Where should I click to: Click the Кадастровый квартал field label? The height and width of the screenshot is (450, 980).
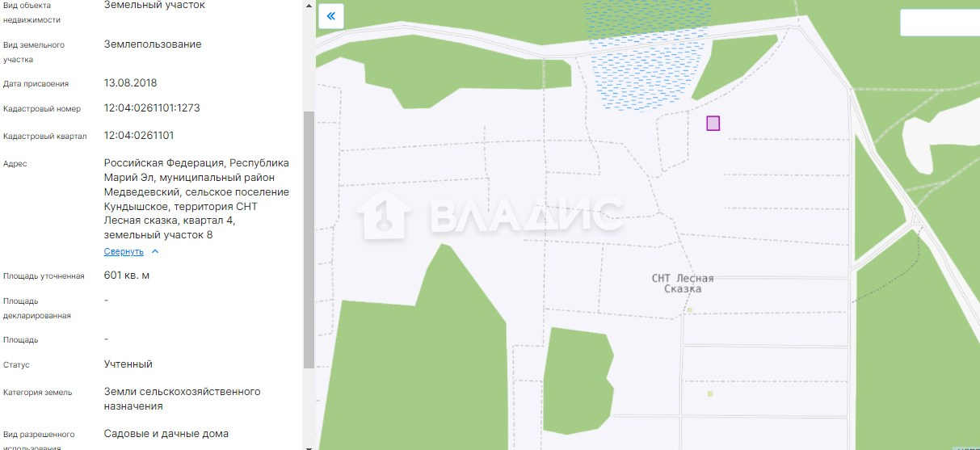pyautogui.click(x=44, y=136)
